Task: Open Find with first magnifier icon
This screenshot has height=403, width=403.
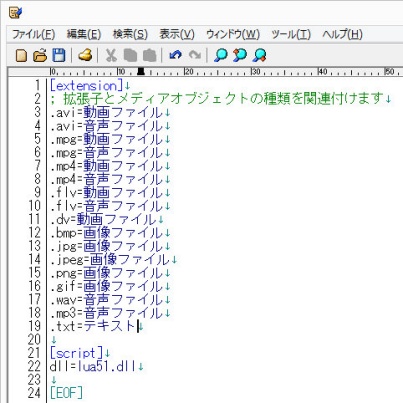Action: (x=221, y=55)
